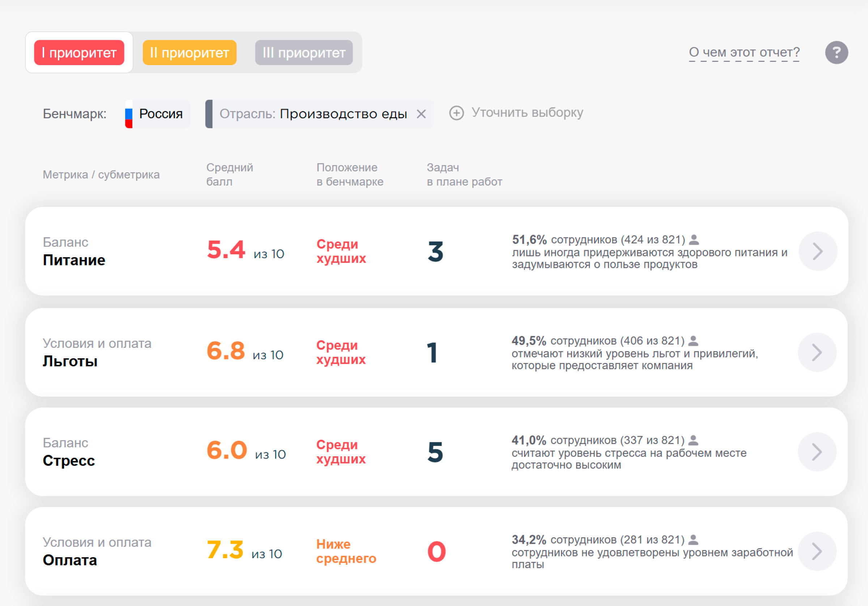
Task: Click 'Среди худших' in Питание row
Action: tap(341, 251)
